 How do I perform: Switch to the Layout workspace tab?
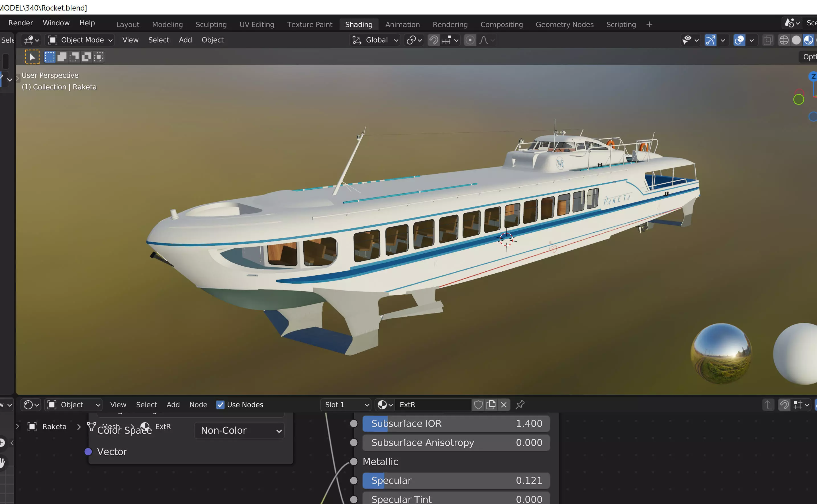pyautogui.click(x=128, y=25)
